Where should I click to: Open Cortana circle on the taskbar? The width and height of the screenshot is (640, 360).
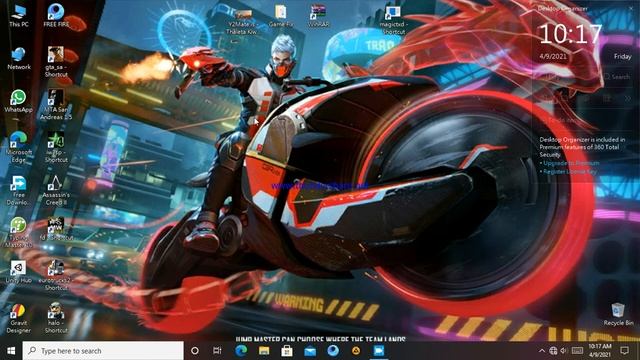pos(195,351)
